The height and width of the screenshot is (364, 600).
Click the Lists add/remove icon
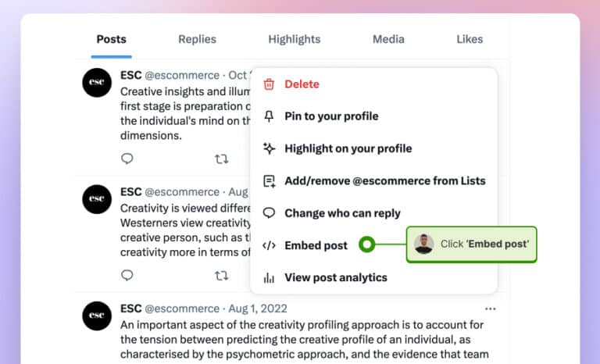coord(270,181)
